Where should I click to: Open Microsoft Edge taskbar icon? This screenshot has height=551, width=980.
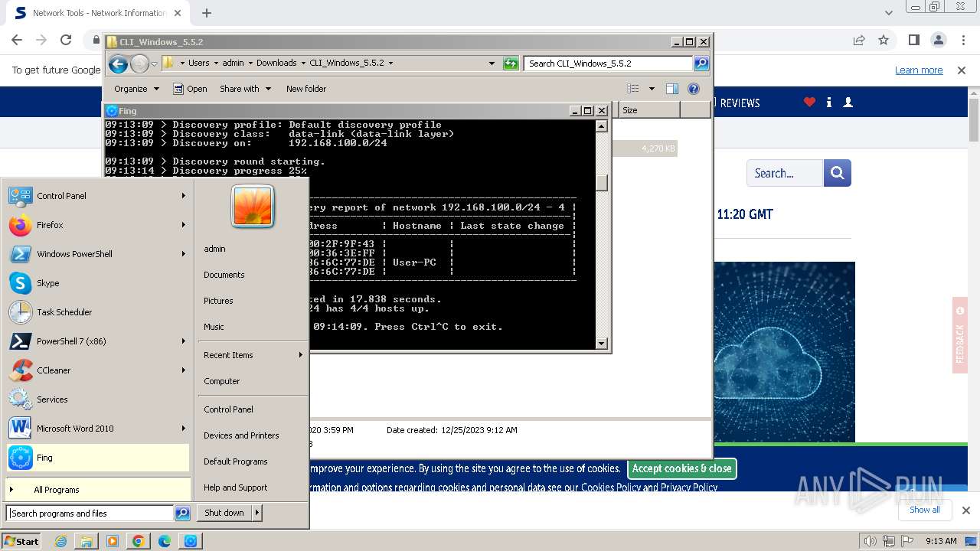(x=164, y=541)
